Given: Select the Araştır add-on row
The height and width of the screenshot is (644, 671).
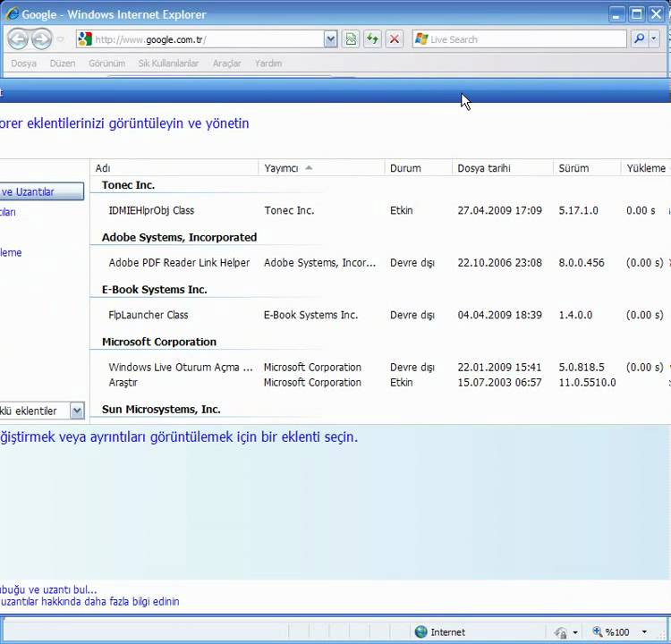Looking at the screenshot, I should (380, 383).
